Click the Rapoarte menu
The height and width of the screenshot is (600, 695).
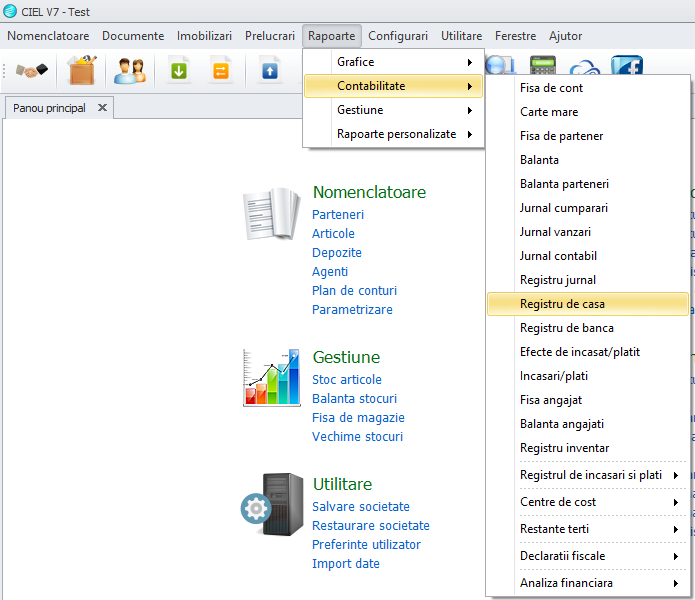(x=332, y=36)
